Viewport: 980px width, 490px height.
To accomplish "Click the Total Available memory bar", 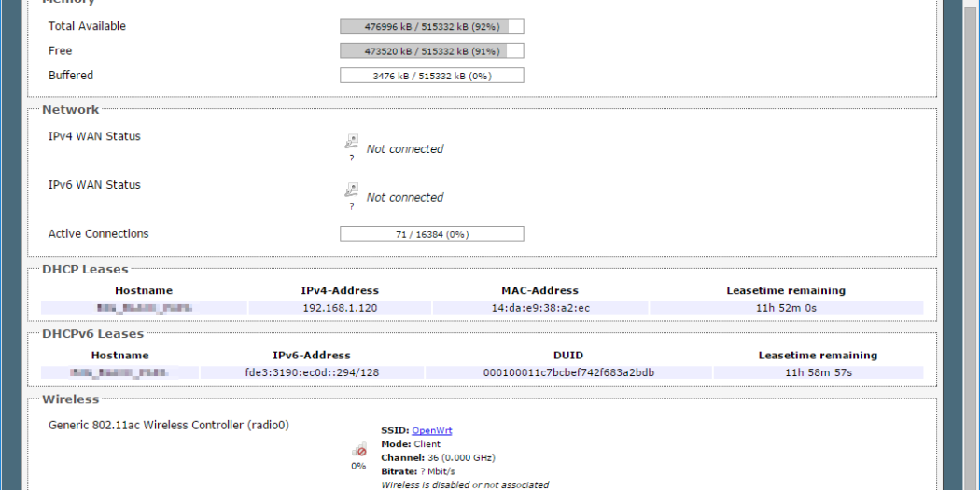I will point(431,26).
